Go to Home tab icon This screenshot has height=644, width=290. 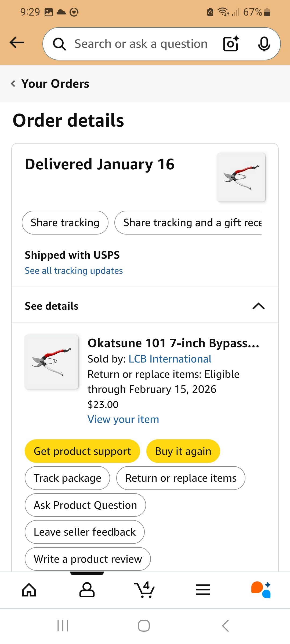click(x=29, y=590)
